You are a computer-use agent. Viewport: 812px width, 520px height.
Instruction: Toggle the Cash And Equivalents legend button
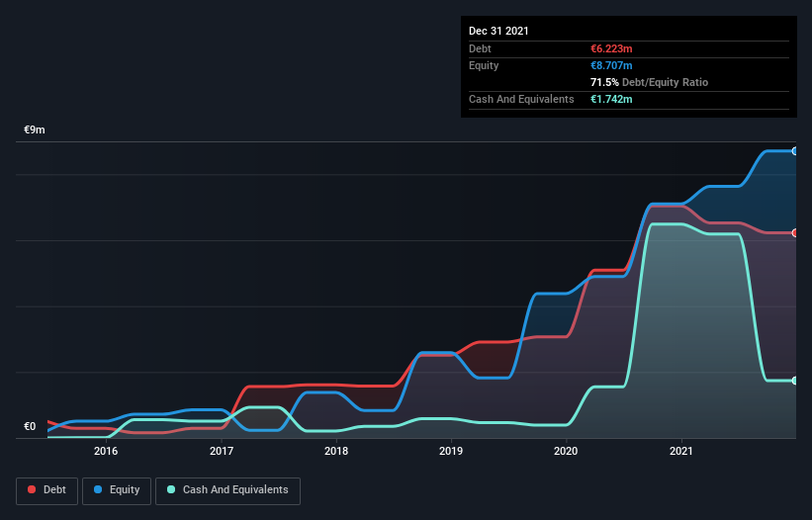pos(227,491)
